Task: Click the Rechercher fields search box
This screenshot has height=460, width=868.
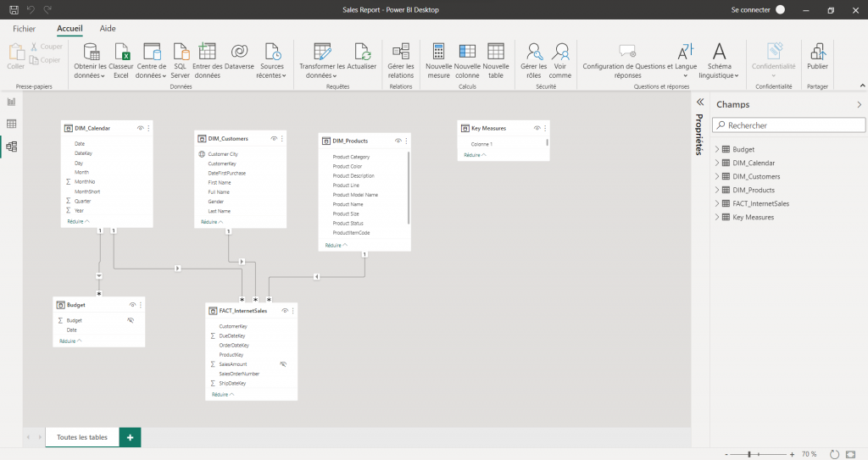Action: 789,125
